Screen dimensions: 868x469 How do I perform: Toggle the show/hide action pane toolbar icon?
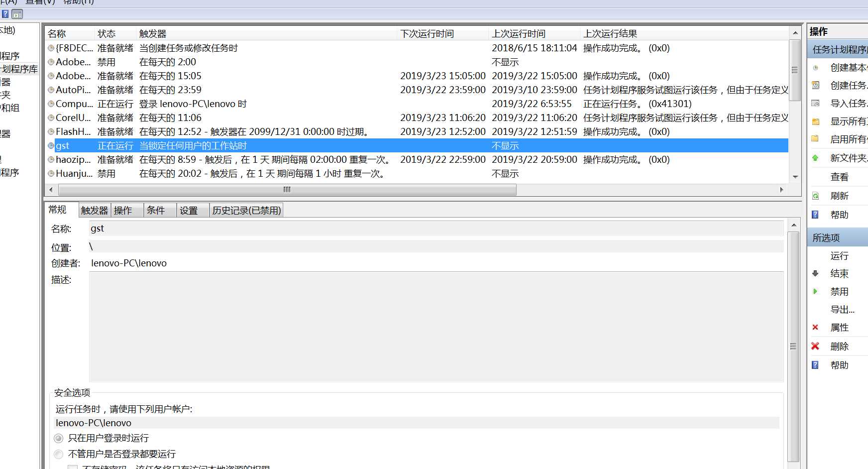tap(17, 14)
